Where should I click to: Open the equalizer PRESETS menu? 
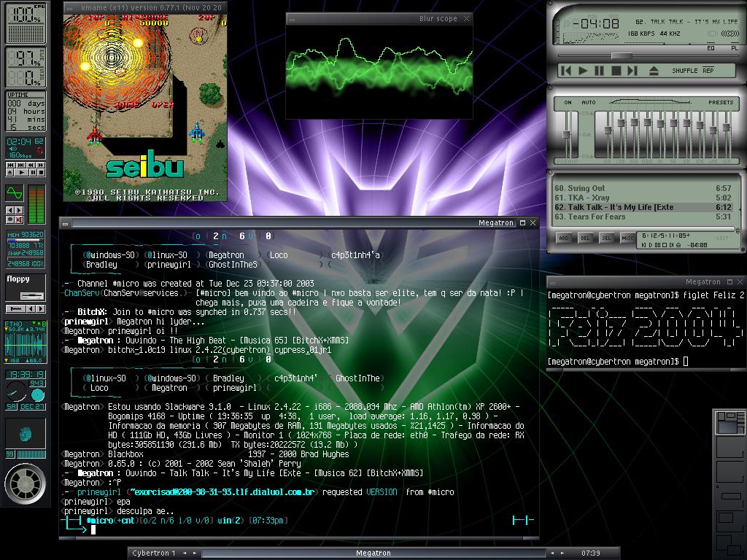720,102
